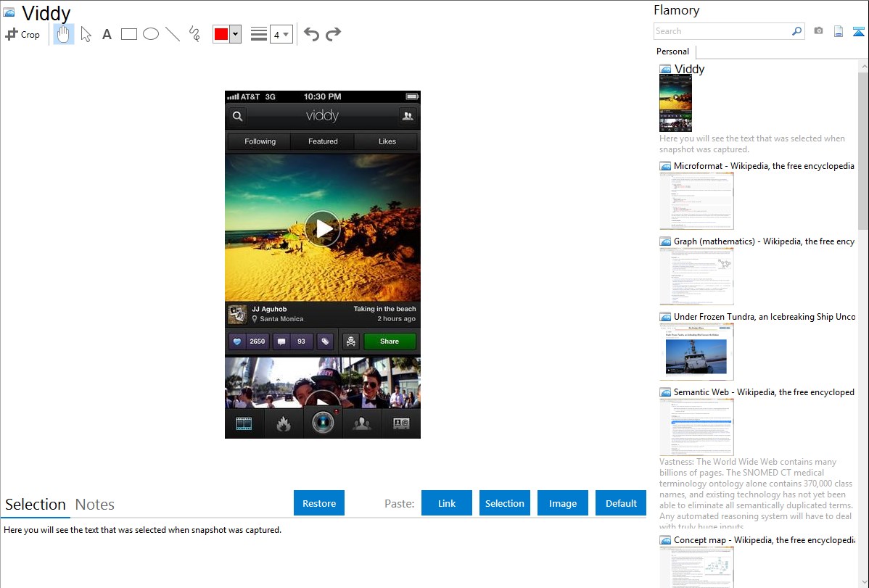
Task: Select the text annotation tool
Action: click(107, 34)
